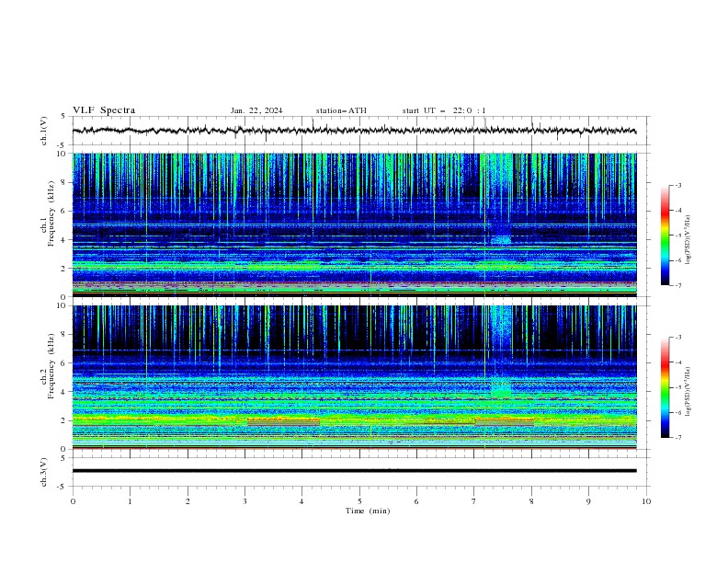Viewport: 728px width, 563px height.
Task: Click the red band between 7 and 8 minutes in ch.2
Action: click(x=505, y=421)
